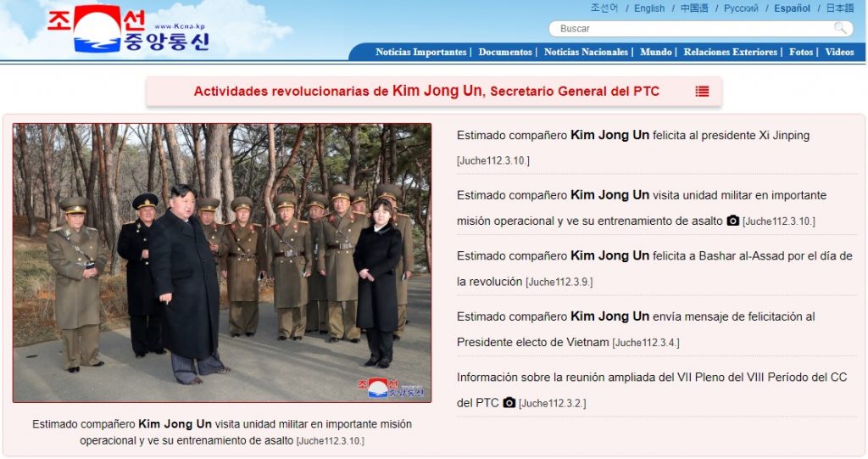Viewport: 868px width, 459px height.
Task: Open the Fotos section
Action: click(x=801, y=52)
